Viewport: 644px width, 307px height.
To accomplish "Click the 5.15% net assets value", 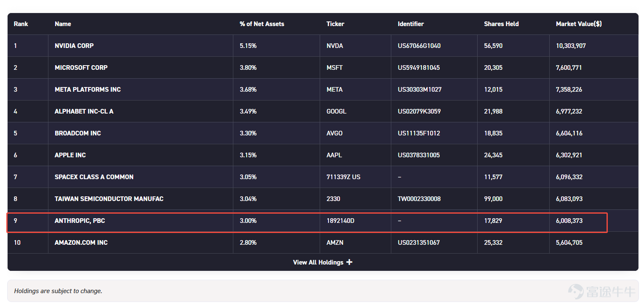I will click(248, 45).
